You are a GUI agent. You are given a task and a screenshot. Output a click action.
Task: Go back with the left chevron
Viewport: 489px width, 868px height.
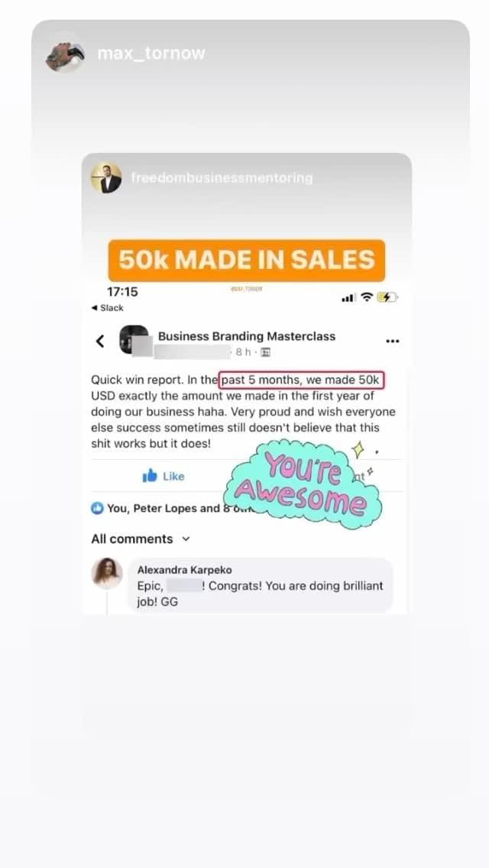[x=100, y=341]
